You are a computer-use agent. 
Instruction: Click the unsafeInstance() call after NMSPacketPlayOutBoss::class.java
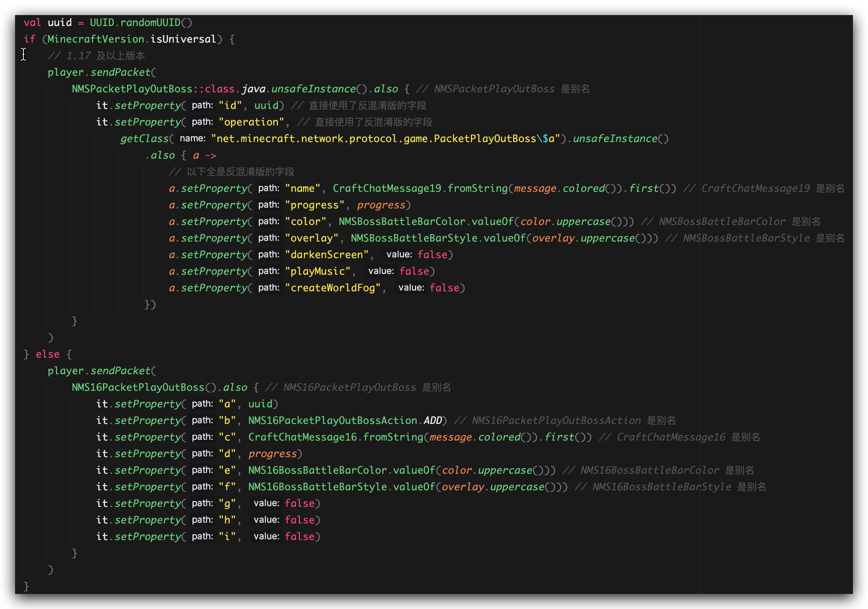coord(319,89)
